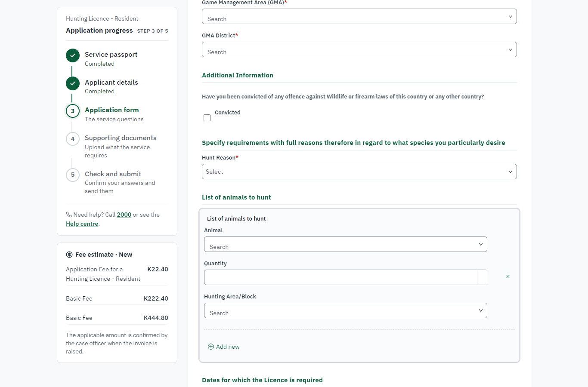Select the step 5 circle icon

[73, 175]
